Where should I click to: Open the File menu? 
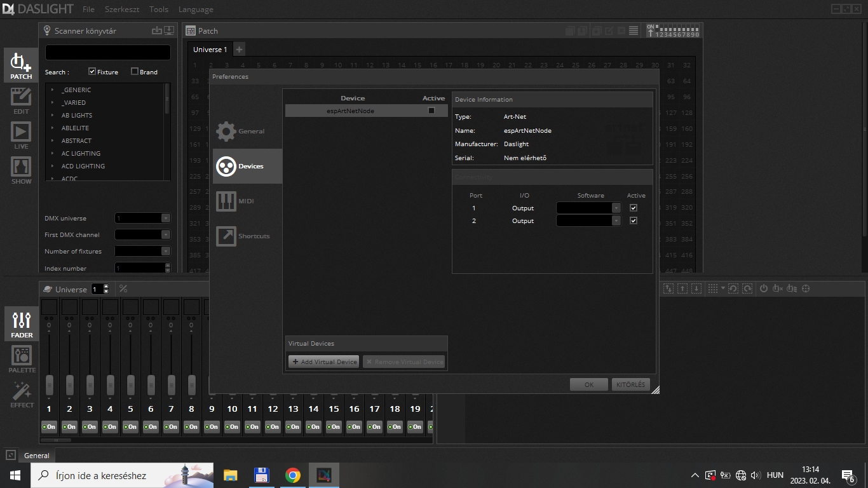coord(88,10)
